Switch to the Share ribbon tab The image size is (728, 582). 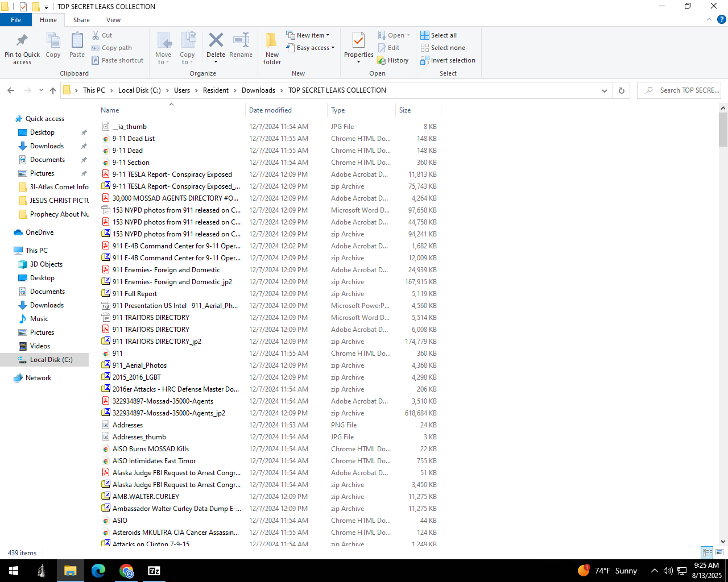[x=81, y=20]
